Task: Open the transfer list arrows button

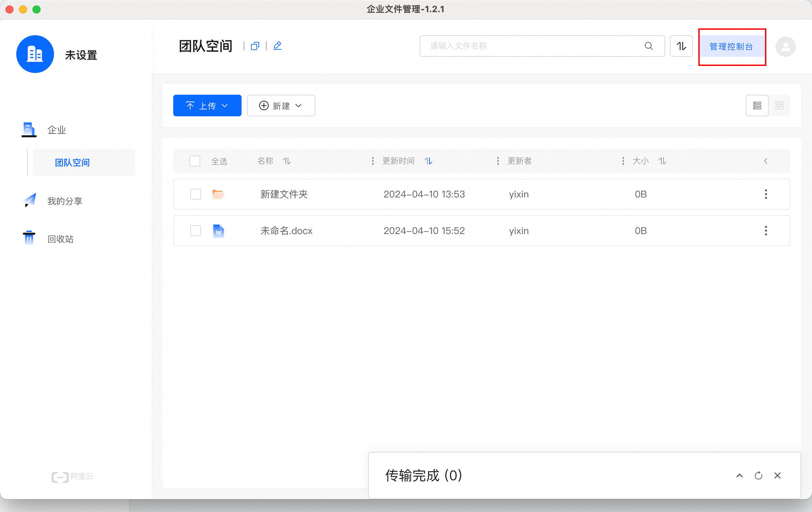Action: click(681, 46)
